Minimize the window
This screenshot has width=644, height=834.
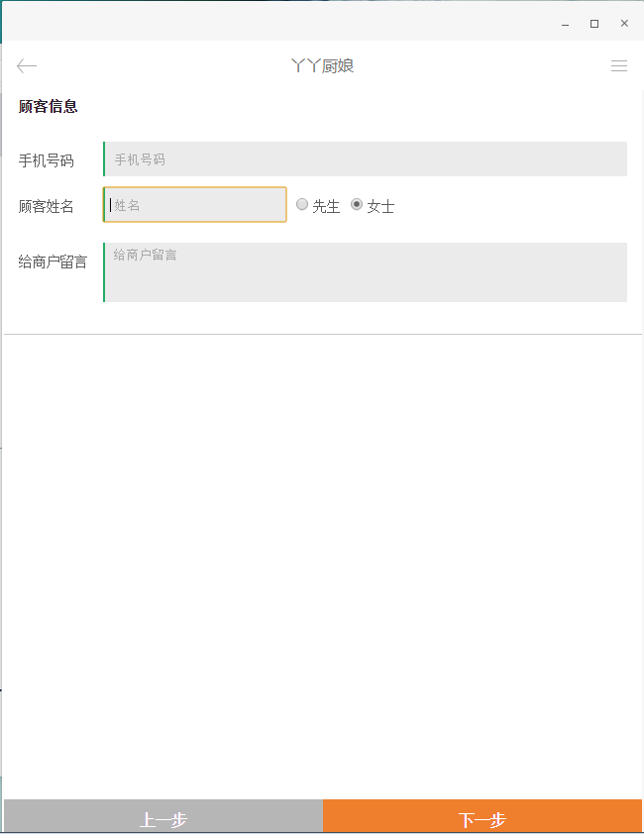(x=566, y=24)
